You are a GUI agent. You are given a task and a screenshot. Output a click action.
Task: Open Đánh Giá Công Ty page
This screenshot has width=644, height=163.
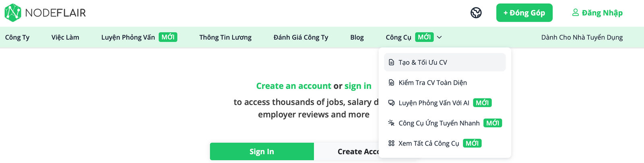tap(301, 38)
